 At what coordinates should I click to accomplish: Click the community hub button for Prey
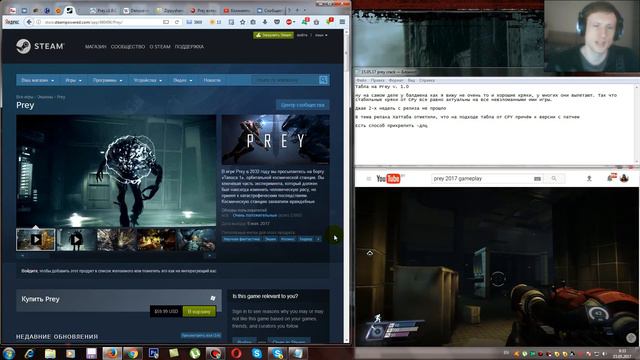click(x=302, y=105)
